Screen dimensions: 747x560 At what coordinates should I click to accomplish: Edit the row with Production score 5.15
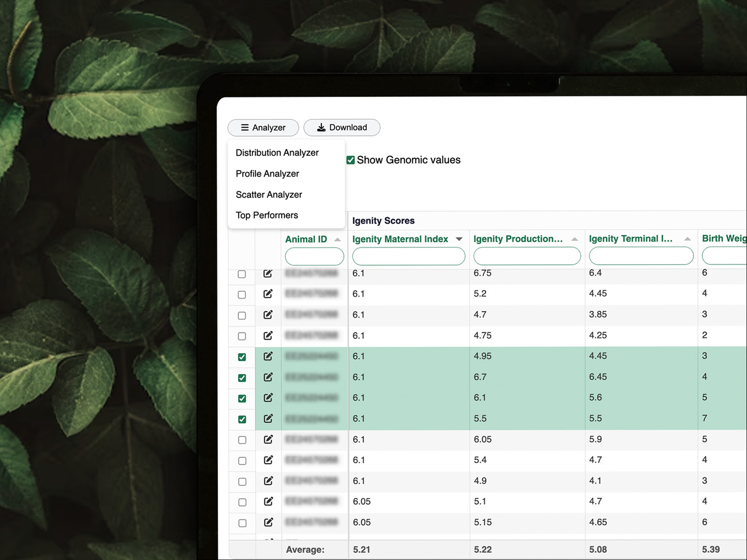point(268,523)
